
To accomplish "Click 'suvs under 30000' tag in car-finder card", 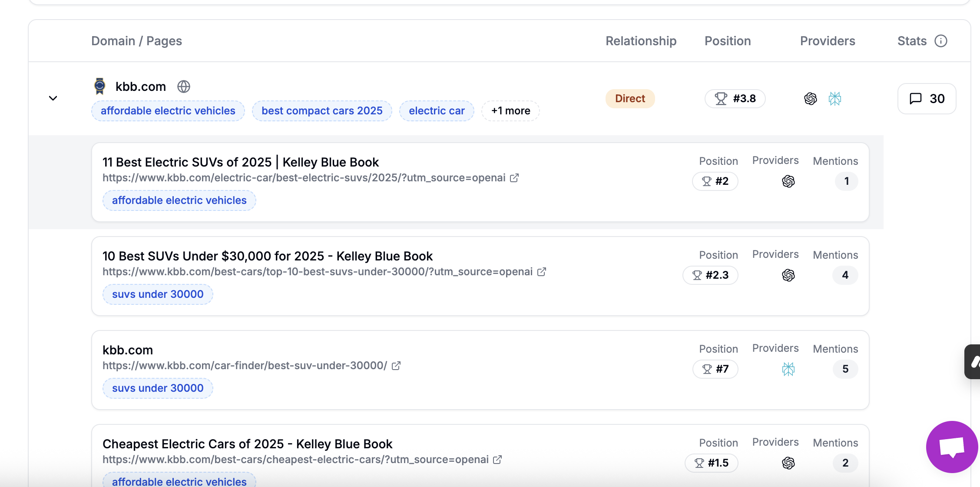I will [x=158, y=388].
